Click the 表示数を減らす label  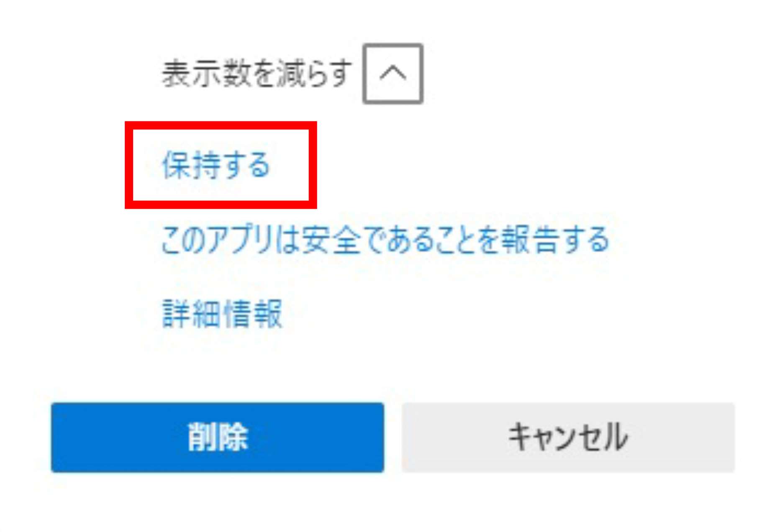click(x=257, y=74)
